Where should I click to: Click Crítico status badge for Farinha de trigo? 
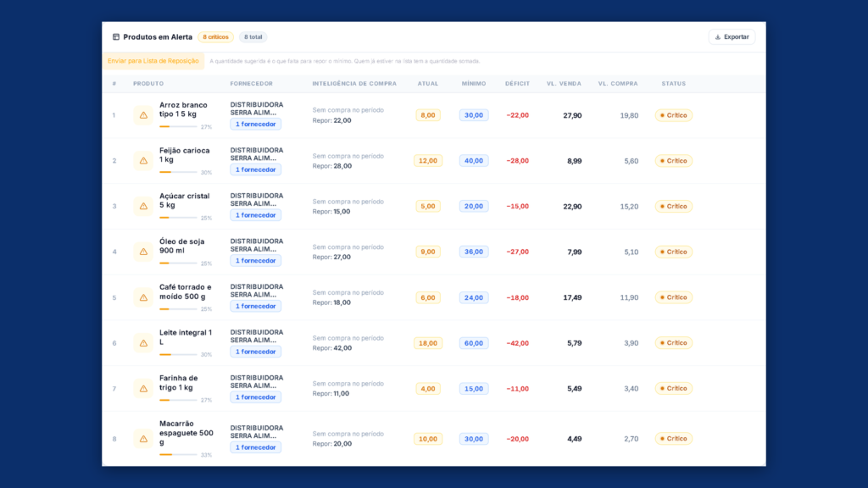673,388
